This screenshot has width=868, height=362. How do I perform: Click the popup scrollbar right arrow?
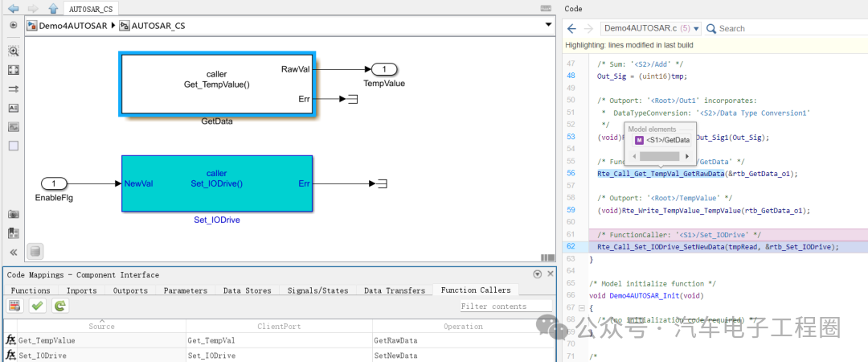(689, 157)
